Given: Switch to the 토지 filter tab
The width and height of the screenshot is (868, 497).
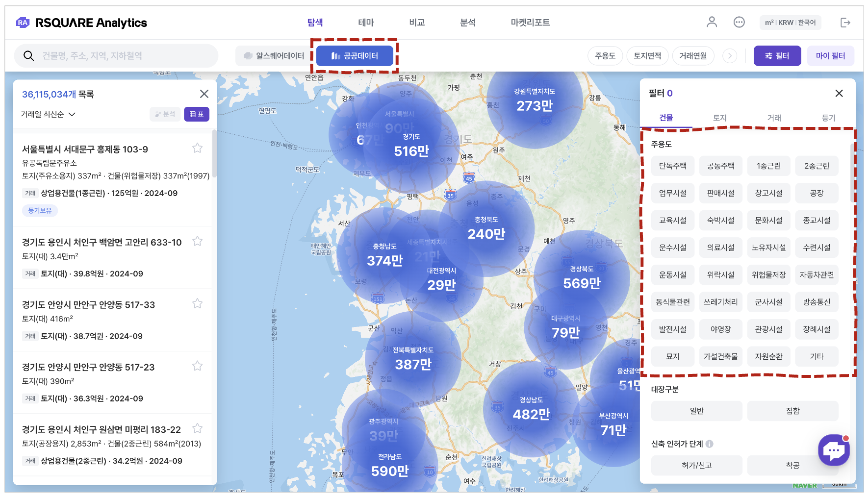Looking at the screenshot, I should coord(719,118).
